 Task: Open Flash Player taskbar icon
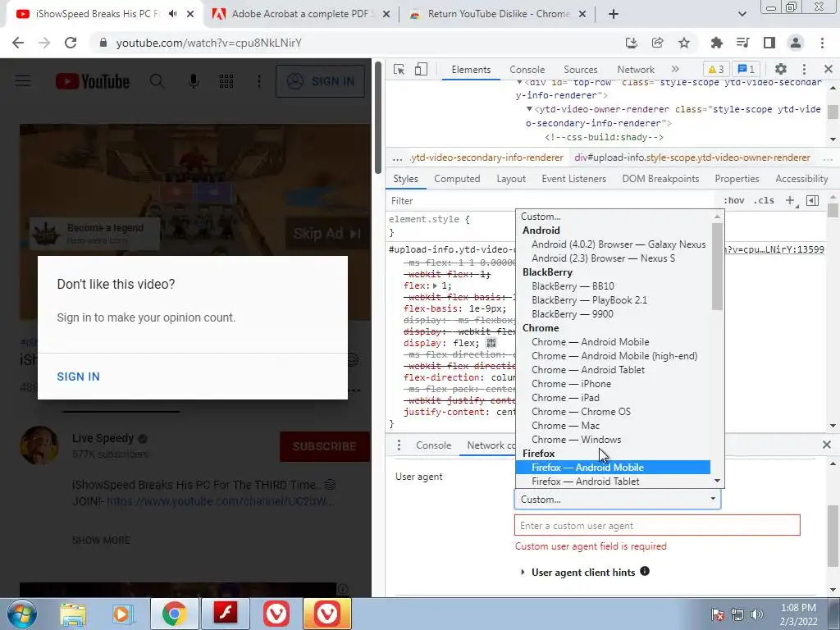click(226, 614)
